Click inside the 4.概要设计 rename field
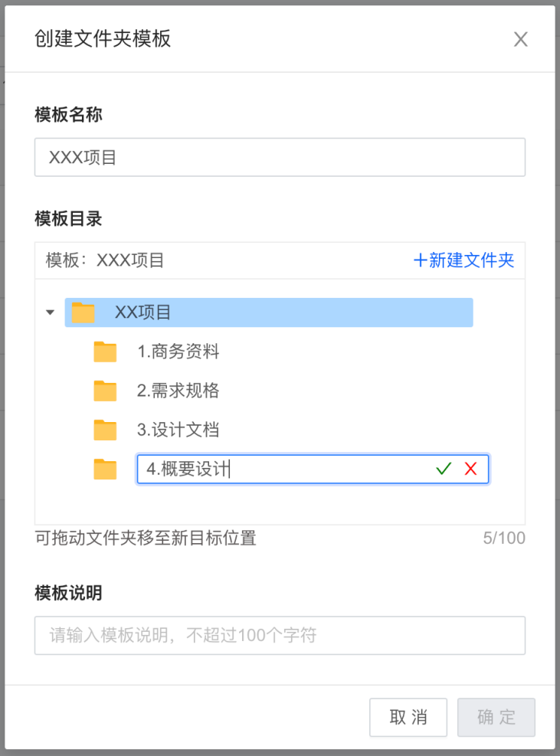This screenshot has height=756, width=560. (284, 469)
